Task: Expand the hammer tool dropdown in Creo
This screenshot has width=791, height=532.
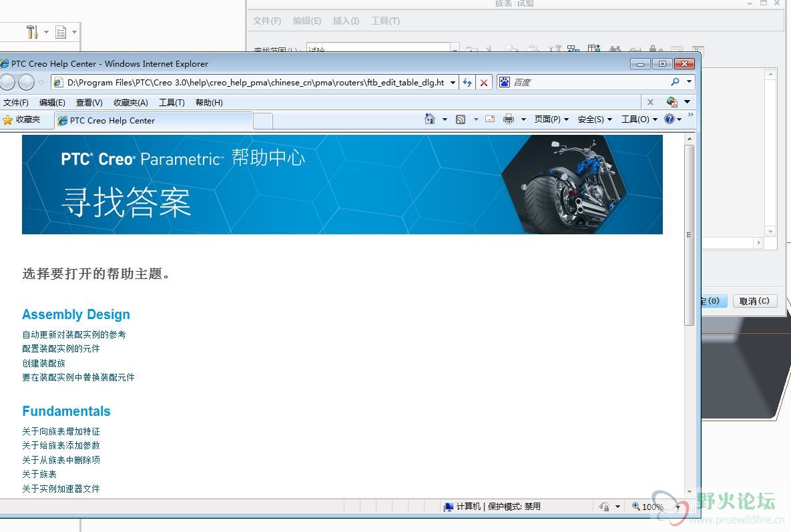Action: [46, 32]
